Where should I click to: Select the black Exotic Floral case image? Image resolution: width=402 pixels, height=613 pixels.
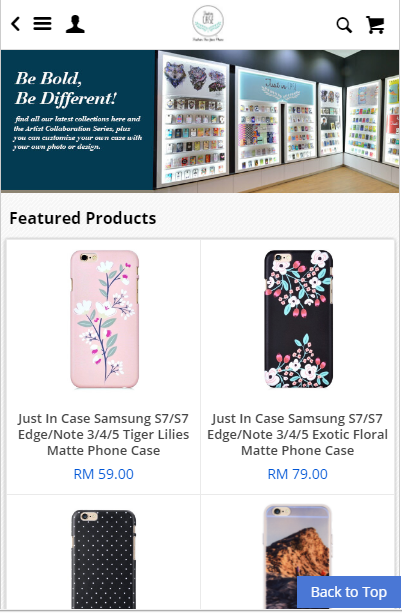298,319
